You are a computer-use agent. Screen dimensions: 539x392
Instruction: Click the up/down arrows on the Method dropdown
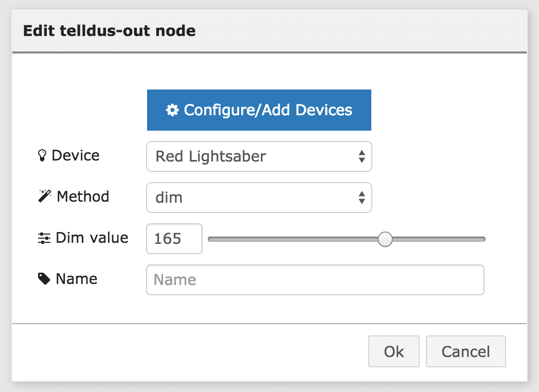coord(361,198)
